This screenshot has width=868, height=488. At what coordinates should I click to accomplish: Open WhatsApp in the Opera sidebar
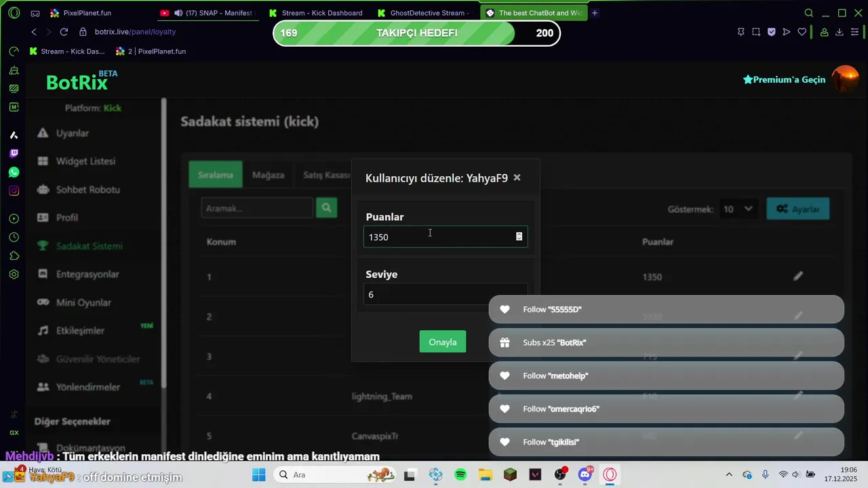14,172
